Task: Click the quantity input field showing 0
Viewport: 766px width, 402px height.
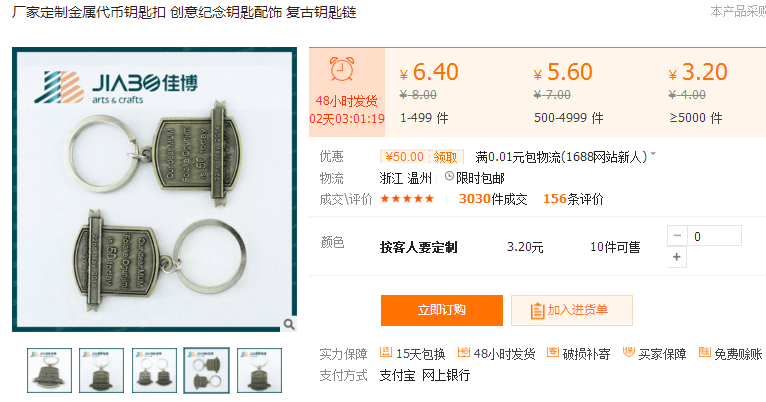Action: click(x=714, y=236)
